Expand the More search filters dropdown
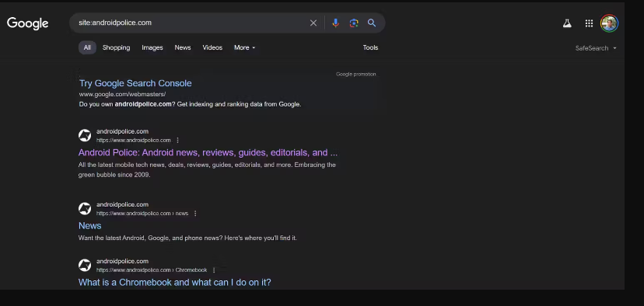 click(245, 47)
